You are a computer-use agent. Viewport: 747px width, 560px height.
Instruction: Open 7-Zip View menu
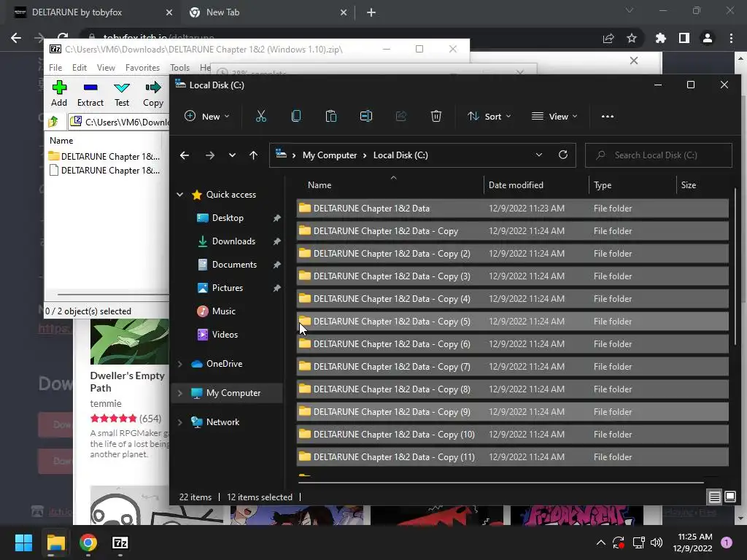click(x=106, y=68)
